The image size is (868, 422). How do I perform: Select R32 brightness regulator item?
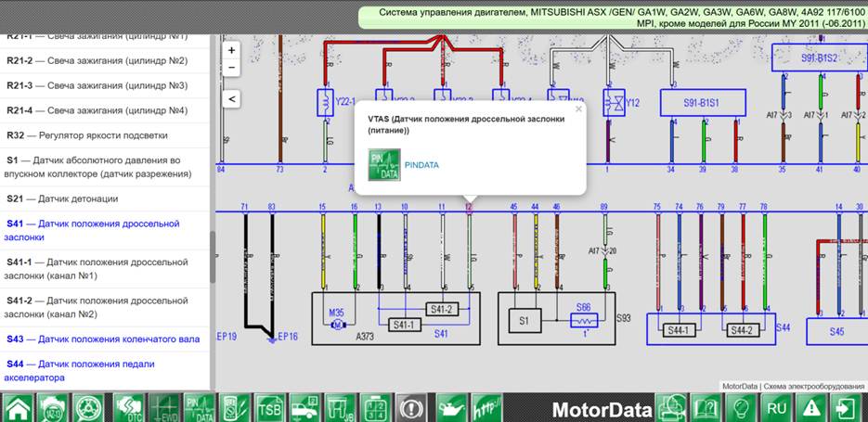click(x=105, y=135)
